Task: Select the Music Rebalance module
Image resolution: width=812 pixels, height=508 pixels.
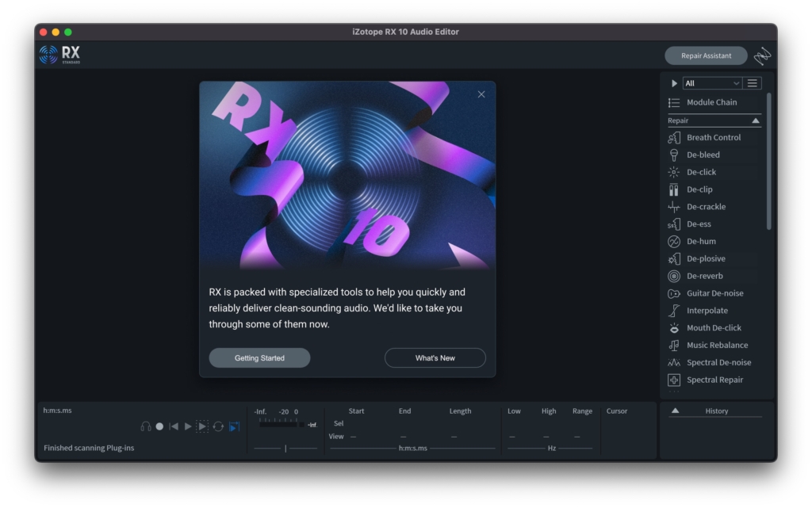Action: click(716, 345)
